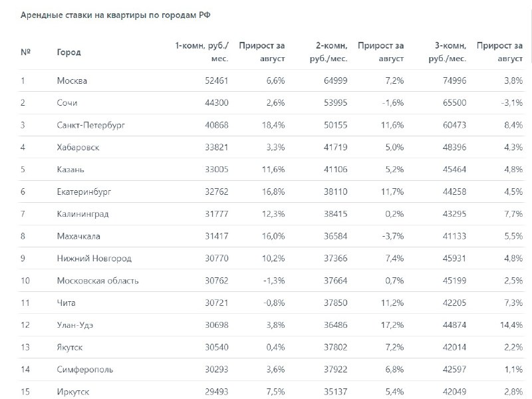The image size is (532, 399).
Task: Click the Нижний Новгород city name
Action: [x=94, y=259]
